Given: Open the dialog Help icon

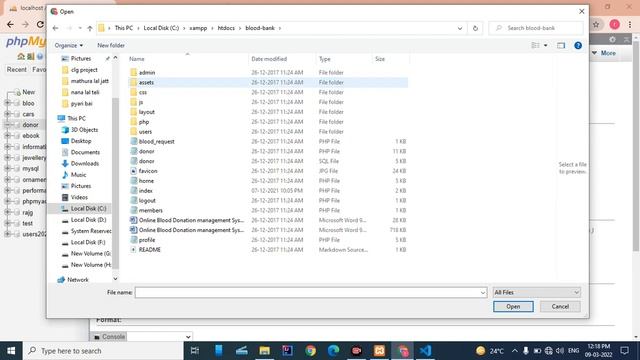Looking at the screenshot, I should [578, 45].
